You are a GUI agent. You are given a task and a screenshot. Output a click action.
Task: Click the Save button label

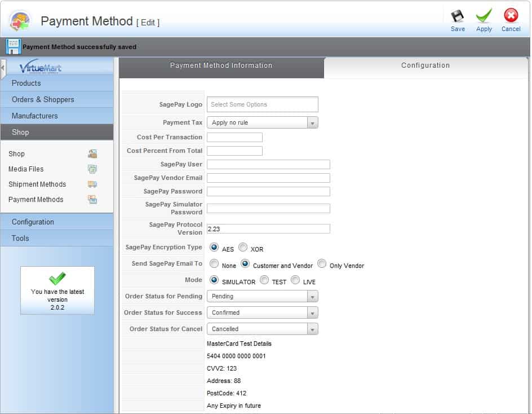point(458,29)
